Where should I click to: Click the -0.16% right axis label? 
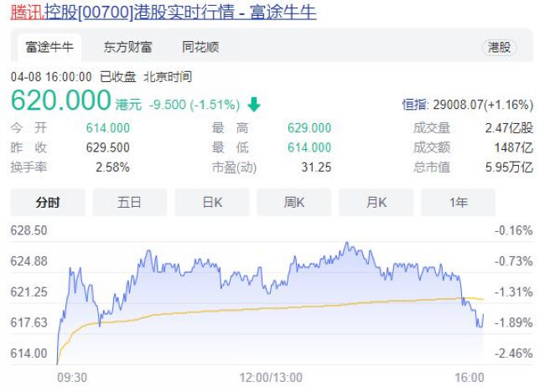514,230
